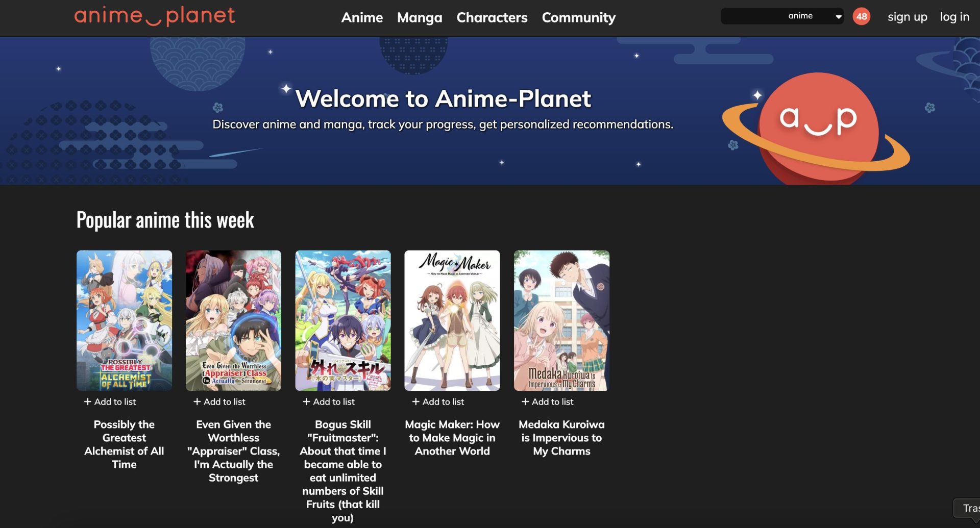Add Magic Maker to list
980x528 pixels.
438,401
